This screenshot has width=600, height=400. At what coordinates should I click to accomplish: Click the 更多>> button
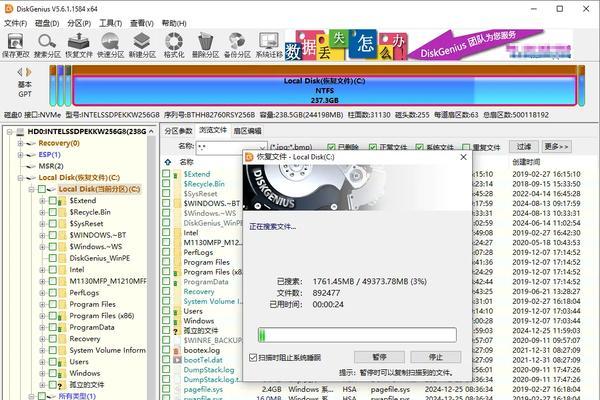[556, 147]
